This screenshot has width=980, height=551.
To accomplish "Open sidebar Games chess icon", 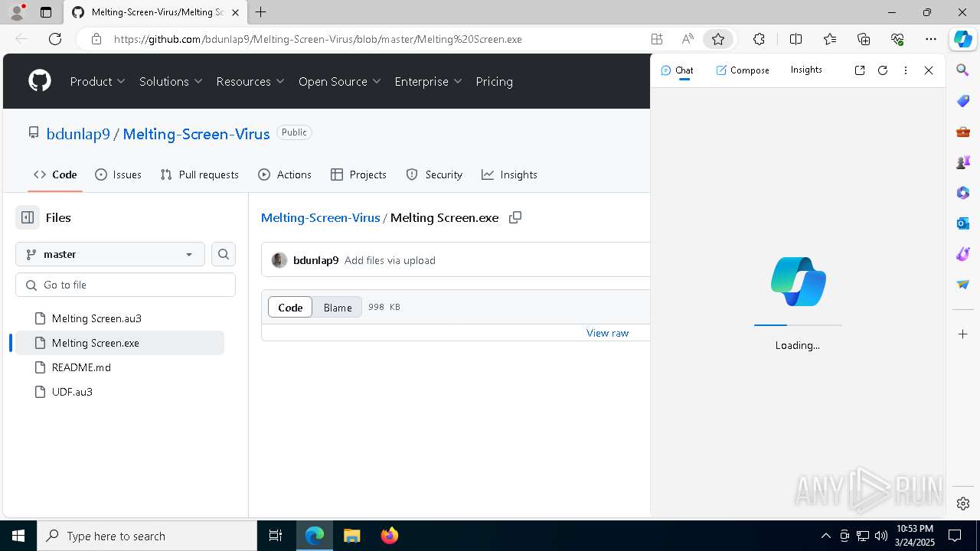I will (x=963, y=162).
